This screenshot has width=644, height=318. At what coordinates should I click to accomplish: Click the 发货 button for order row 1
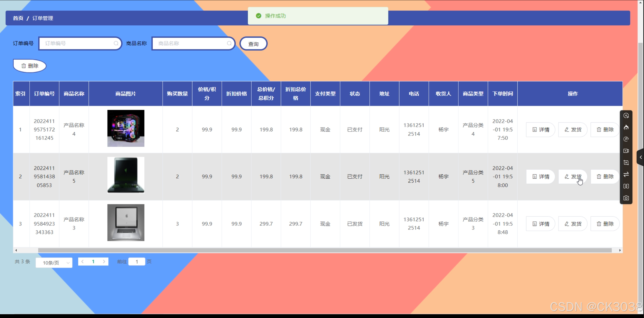572,130
